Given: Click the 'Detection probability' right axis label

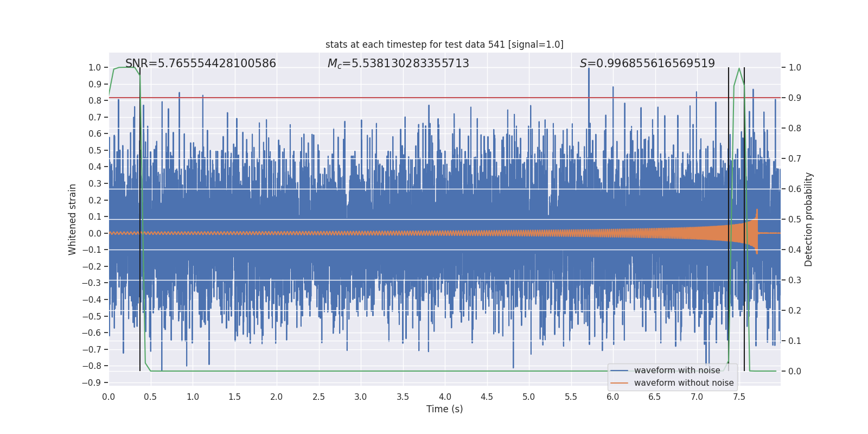Looking at the screenshot, I should pos(808,219).
